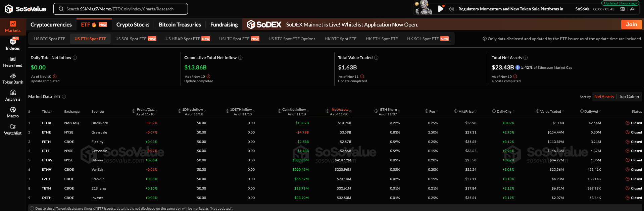
Task: Open the Crypto Stocks menu
Action: click(x=133, y=24)
